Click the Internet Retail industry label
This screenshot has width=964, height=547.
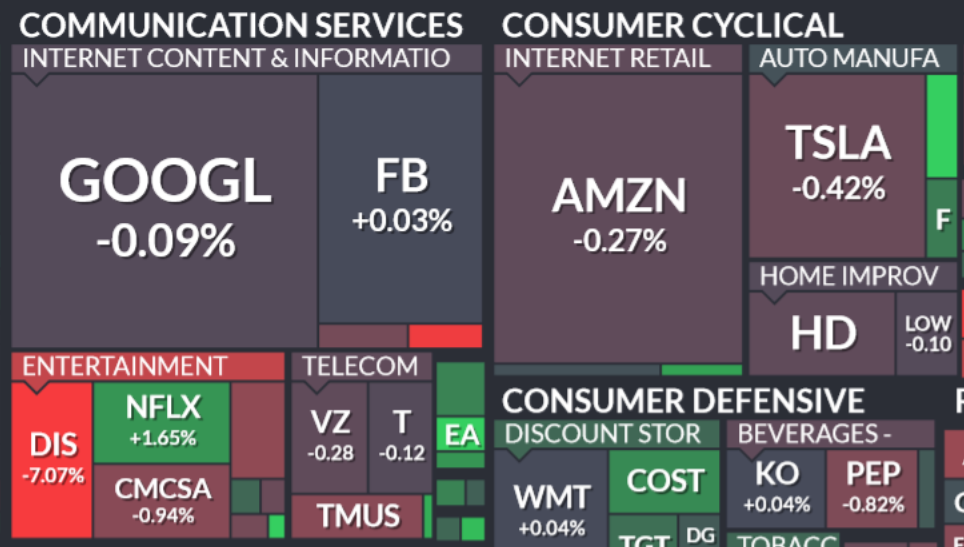click(x=607, y=58)
